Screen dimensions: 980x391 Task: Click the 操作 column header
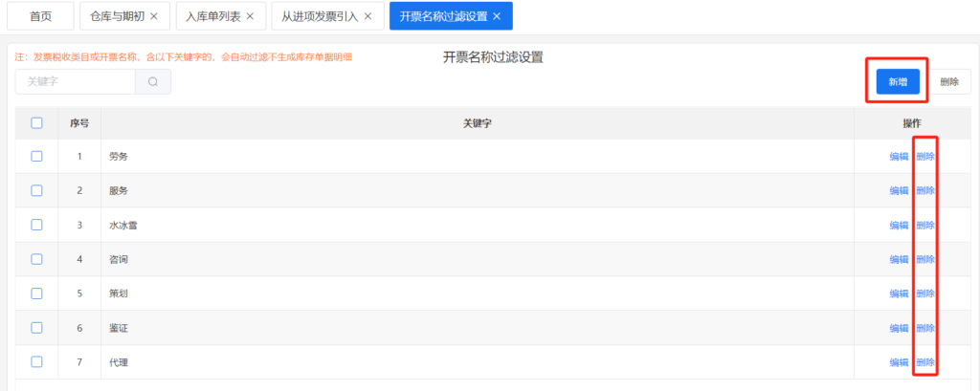912,123
